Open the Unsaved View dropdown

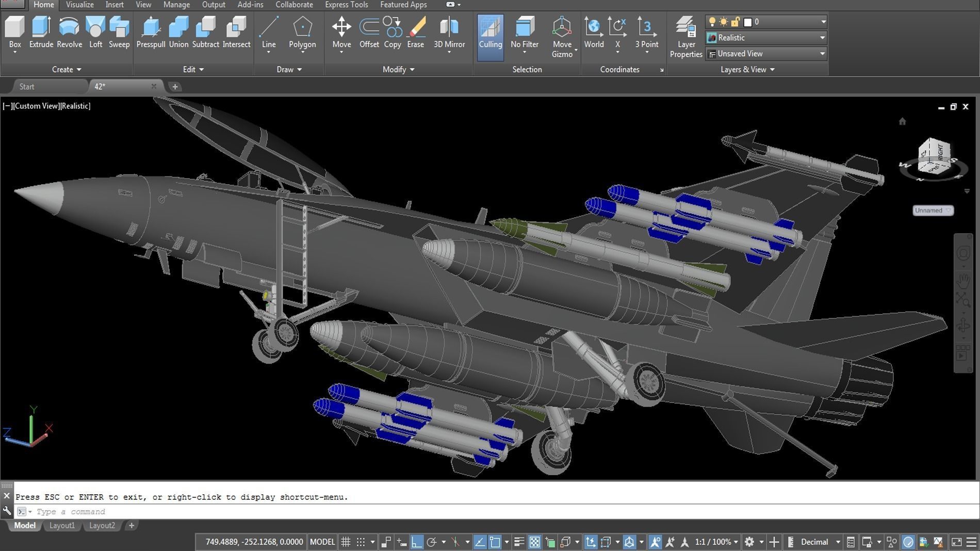coord(766,54)
